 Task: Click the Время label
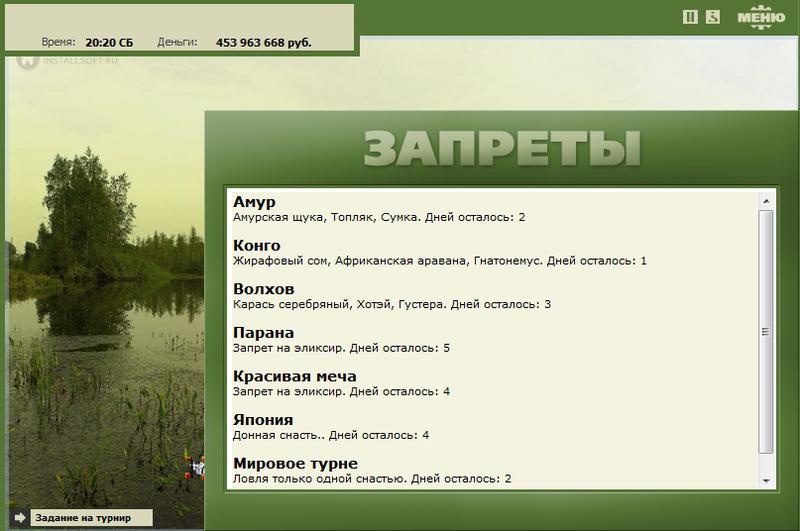coord(58,42)
